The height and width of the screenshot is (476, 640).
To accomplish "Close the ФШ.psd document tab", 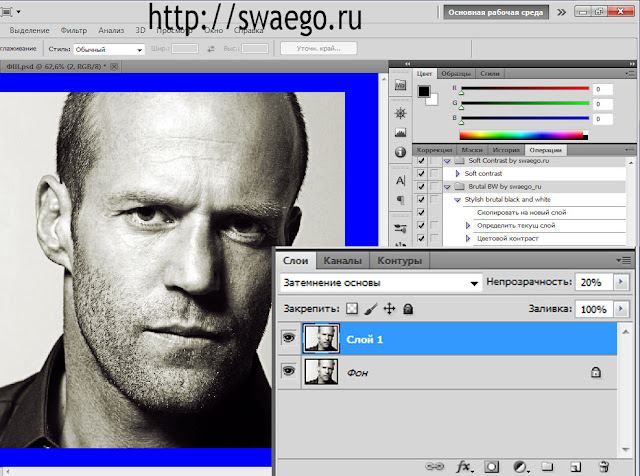I will point(114,66).
